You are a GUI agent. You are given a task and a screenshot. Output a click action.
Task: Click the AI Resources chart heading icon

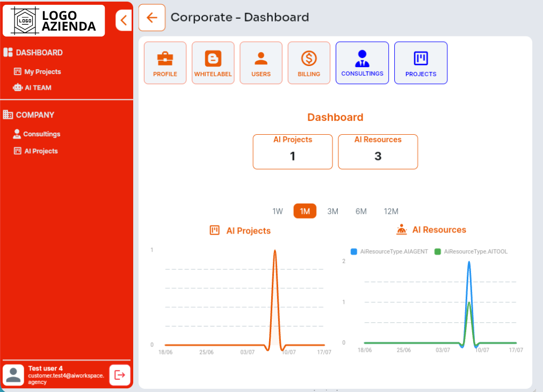point(402,229)
